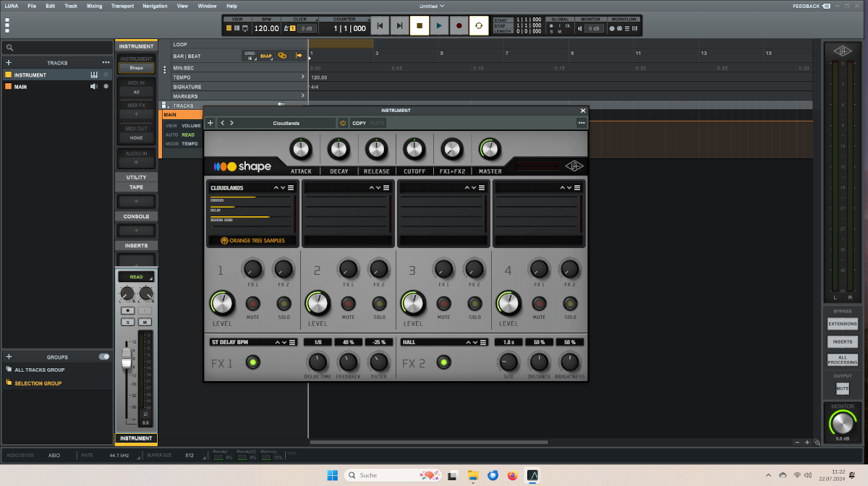868x486 pixels.
Task: Select the MAIN track in the list
Action: [57, 86]
